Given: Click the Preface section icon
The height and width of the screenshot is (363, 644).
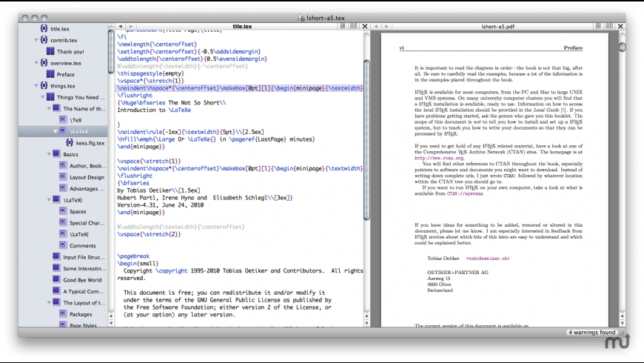Looking at the screenshot, I should (50, 74).
